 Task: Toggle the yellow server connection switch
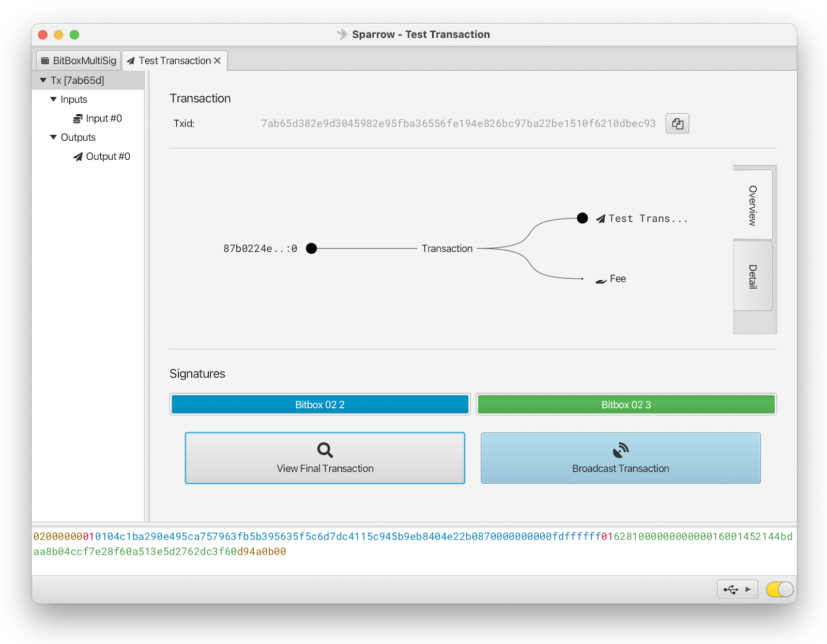point(779,589)
